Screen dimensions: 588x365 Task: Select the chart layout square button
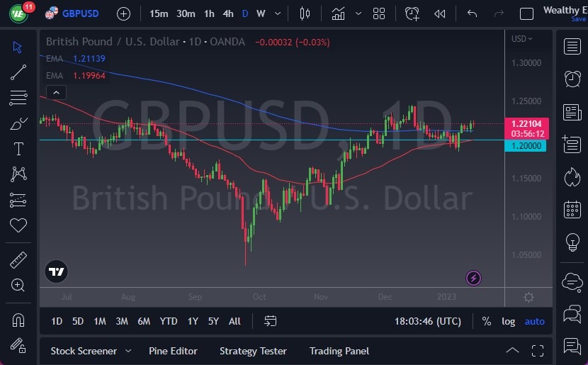(x=526, y=14)
